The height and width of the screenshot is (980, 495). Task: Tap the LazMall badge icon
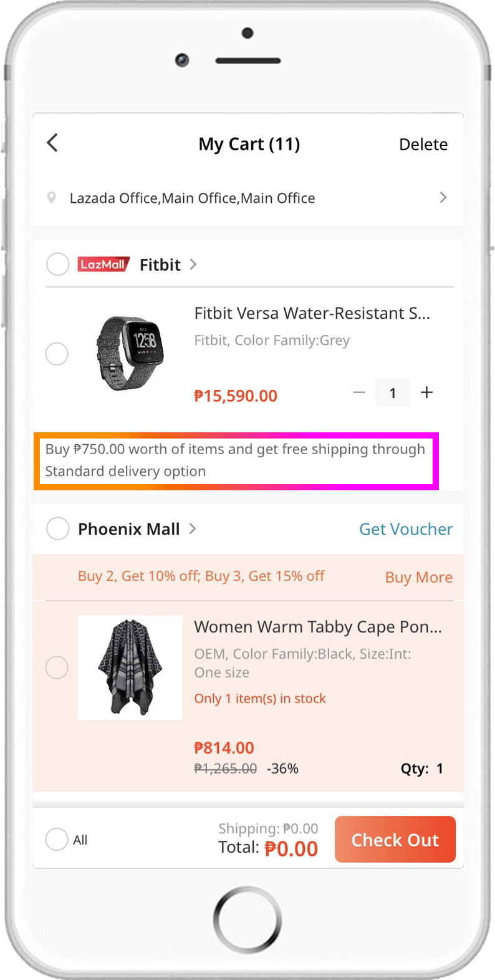click(103, 264)
